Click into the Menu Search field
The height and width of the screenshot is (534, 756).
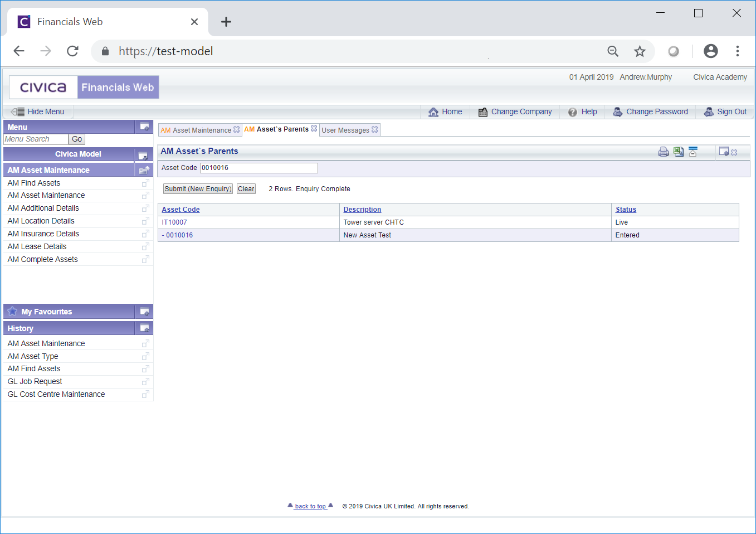[36, 139]
